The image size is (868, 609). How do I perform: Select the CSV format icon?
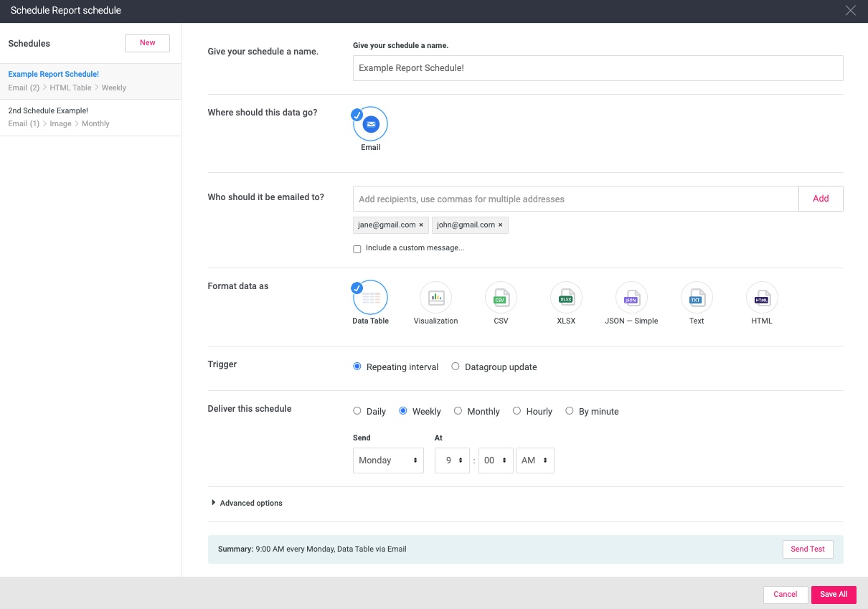pyautogui.click(x=501, y=297)
